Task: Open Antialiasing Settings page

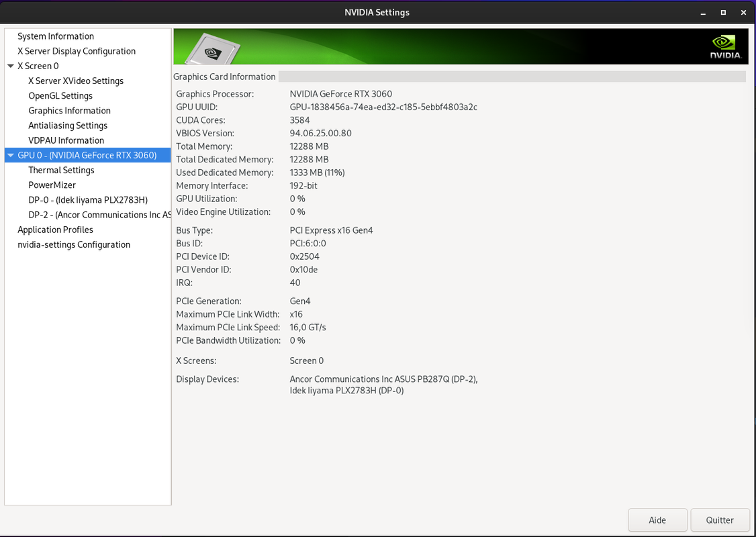Action: pos(68,126)
